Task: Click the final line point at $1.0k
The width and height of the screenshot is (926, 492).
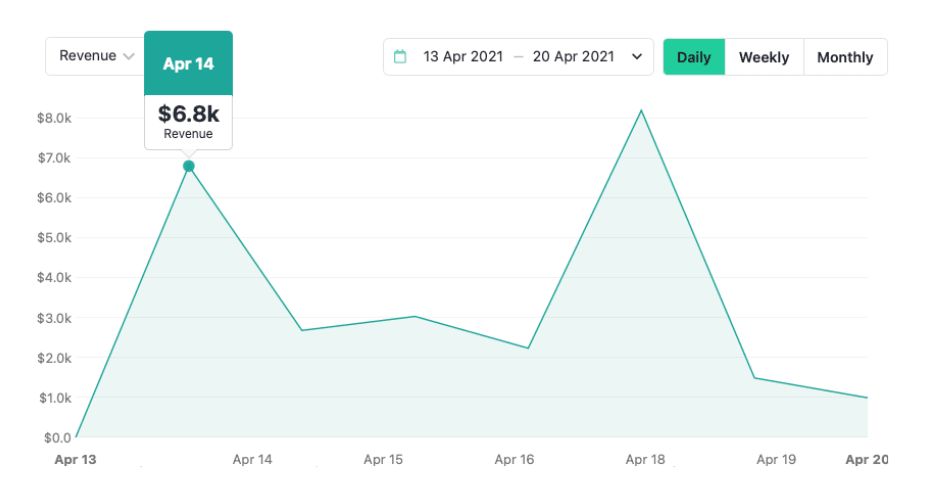Action: pyautogui.click(x=867, y=398)
